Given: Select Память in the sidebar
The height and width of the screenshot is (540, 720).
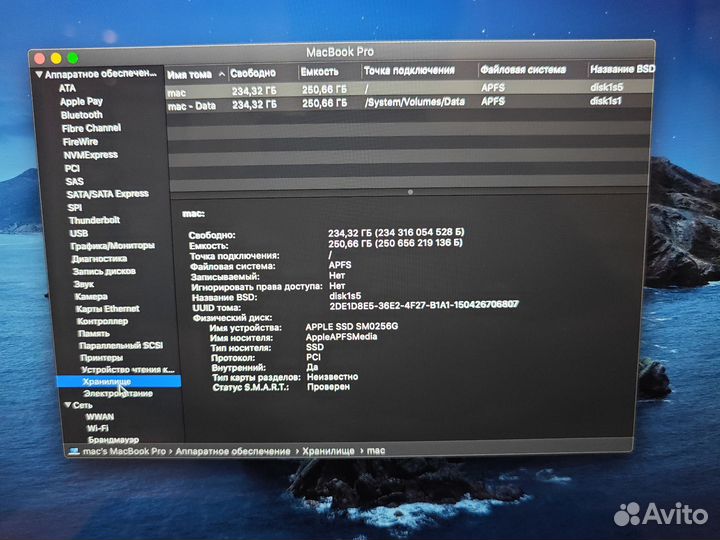Looking at the screenshot, I should click(94, 333).
